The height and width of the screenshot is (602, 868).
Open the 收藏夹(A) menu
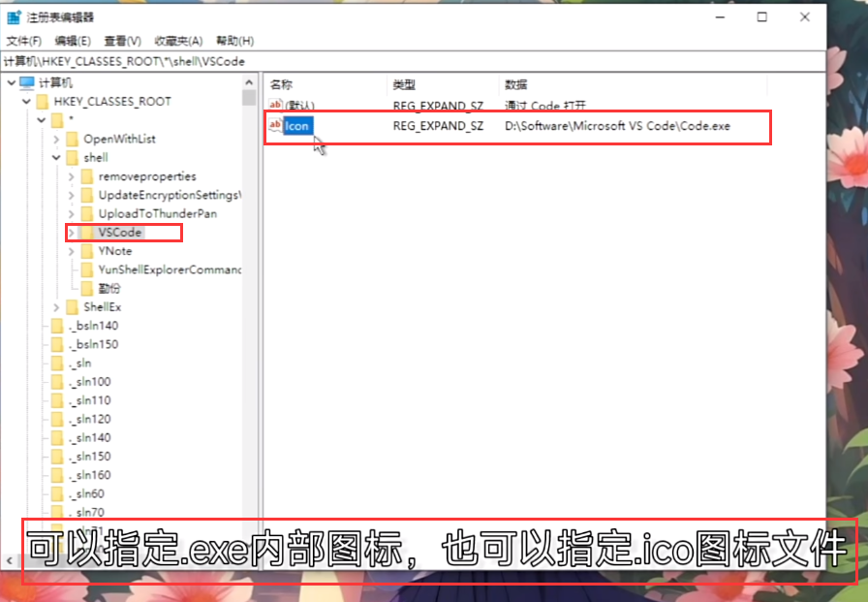pyautogui.click(x=176, y=41)
